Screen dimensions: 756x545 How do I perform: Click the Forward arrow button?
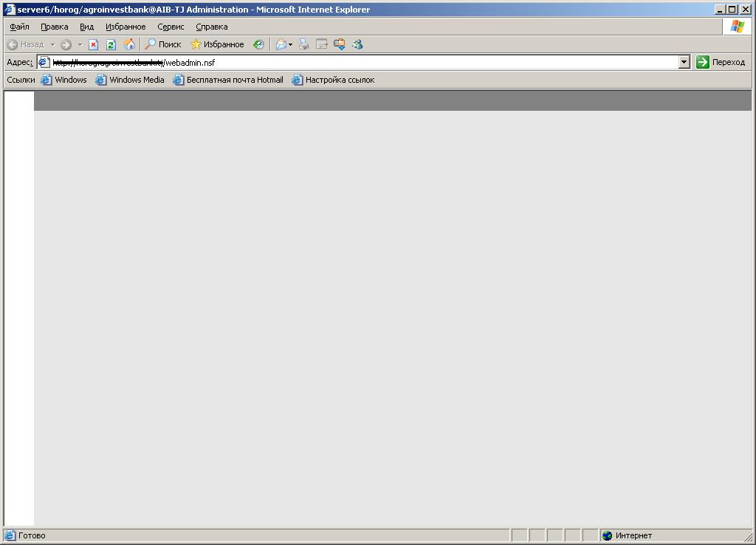(66, 45)
